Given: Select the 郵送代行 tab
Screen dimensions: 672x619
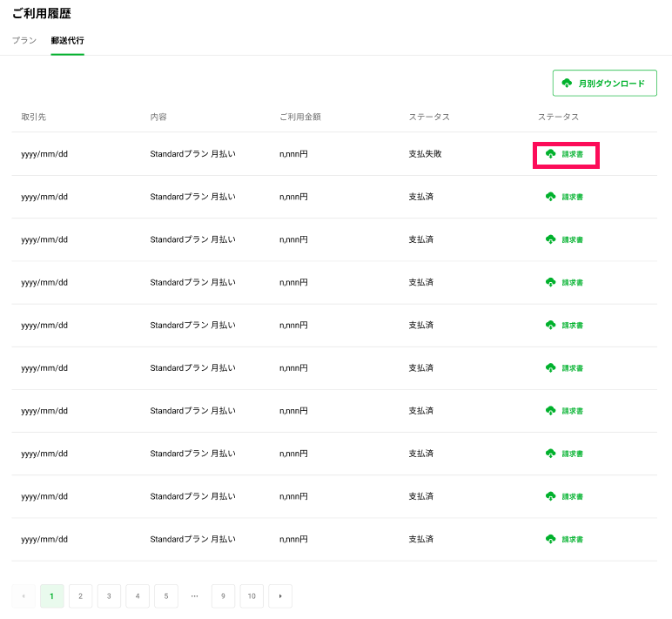Looking at the screenshot, I should pyautogui.click(x=67, y=41).
